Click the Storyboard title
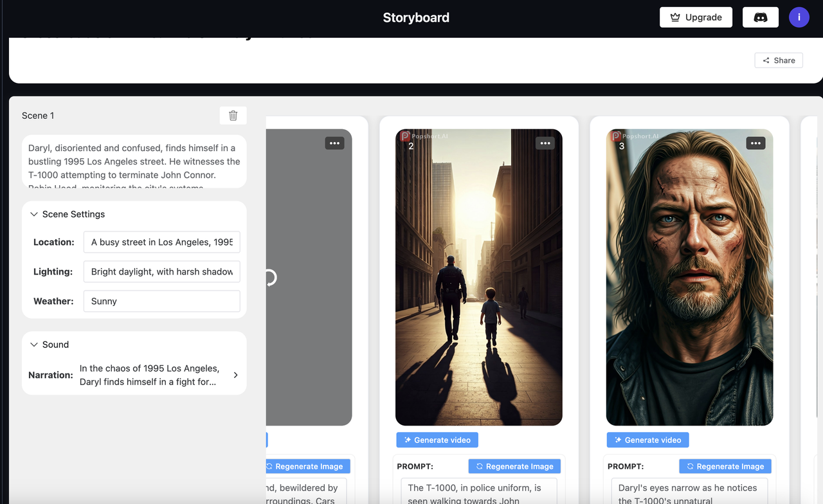823x504 pixels. 416,17
